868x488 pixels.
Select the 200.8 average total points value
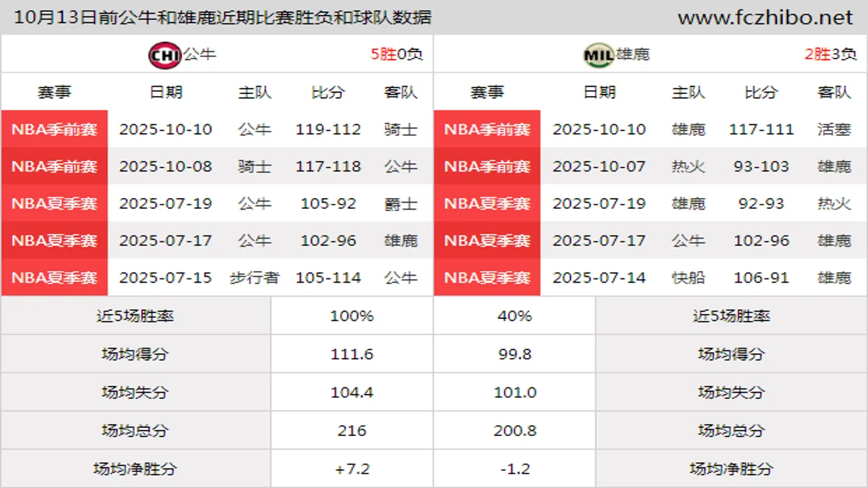[514, 430]
